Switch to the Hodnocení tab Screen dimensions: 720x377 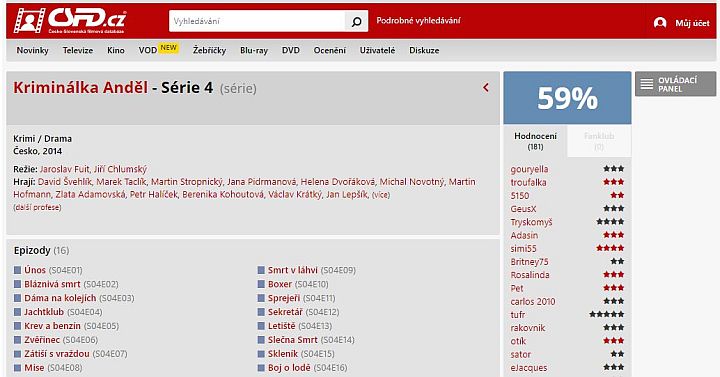tap(535, 141)
